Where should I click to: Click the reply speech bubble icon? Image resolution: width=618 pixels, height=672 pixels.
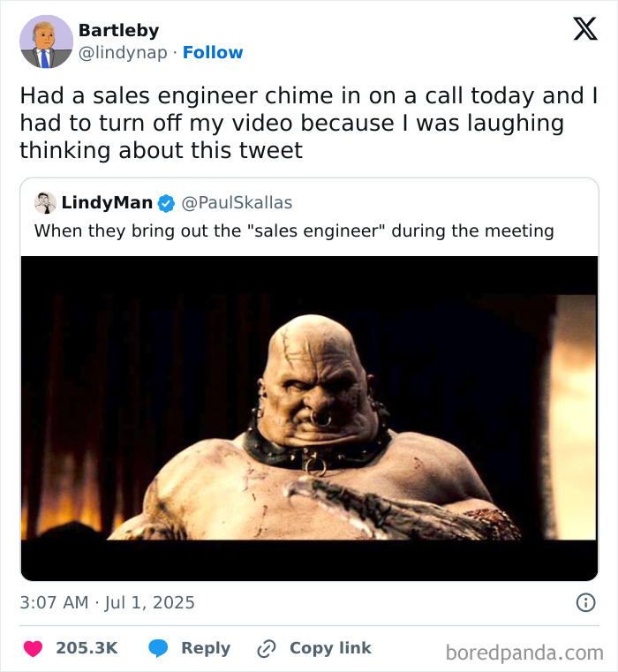(159, 648)
